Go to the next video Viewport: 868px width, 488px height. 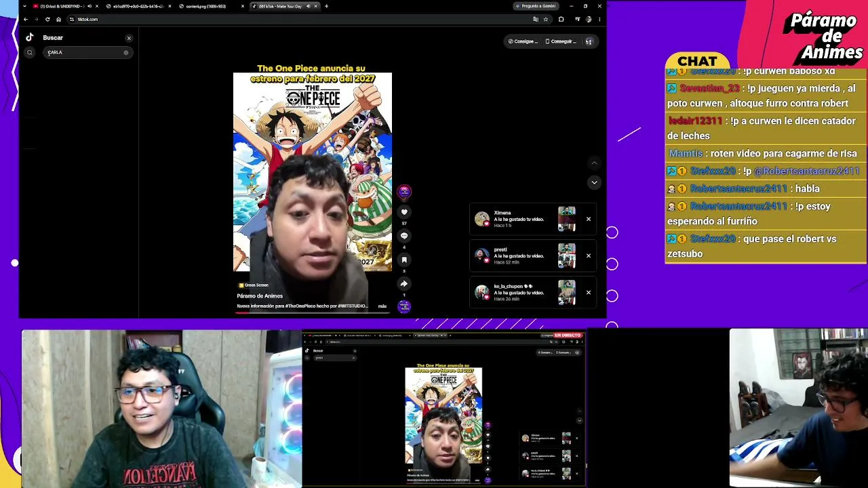[594, 182]
